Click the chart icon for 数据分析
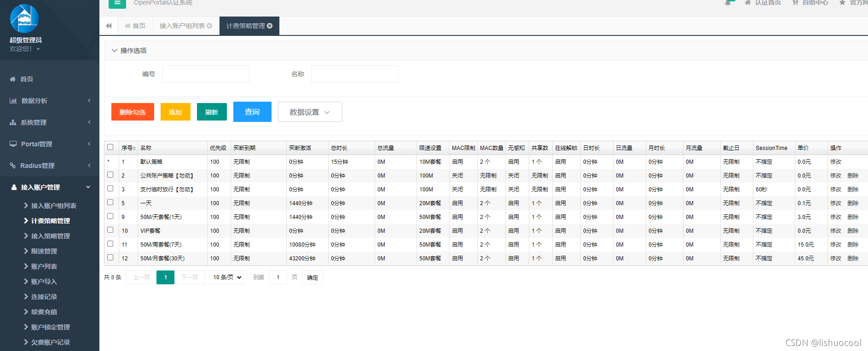 pyautogui.click(x=13, y=101)
